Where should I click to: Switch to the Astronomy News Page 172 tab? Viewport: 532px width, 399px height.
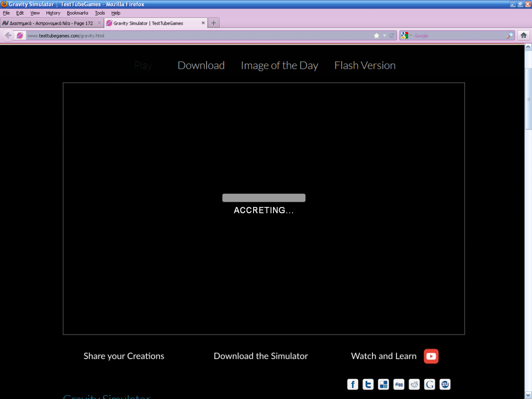point(49,23)
